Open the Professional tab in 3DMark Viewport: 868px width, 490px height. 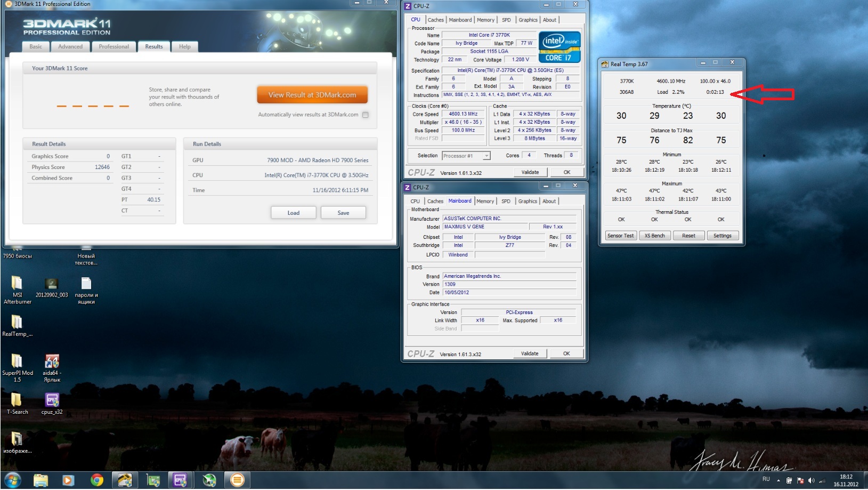113,46
